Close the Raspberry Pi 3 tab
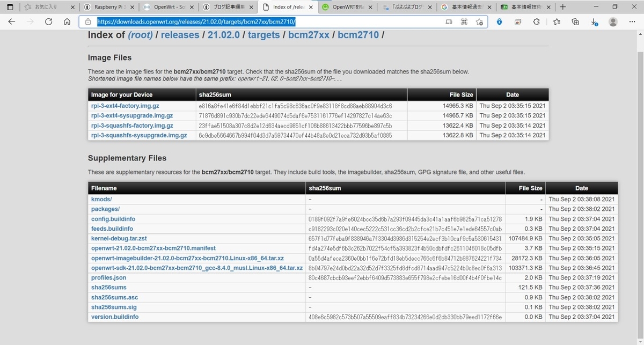 133,8
